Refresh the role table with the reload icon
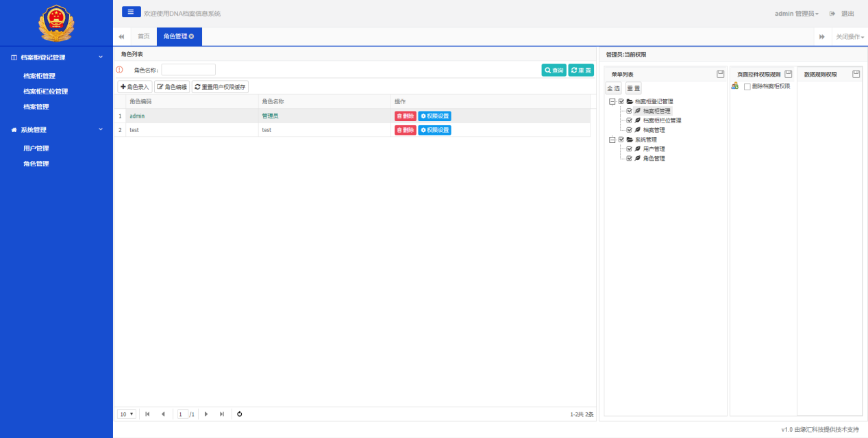 pyautogui.click(x=239, y=414)
